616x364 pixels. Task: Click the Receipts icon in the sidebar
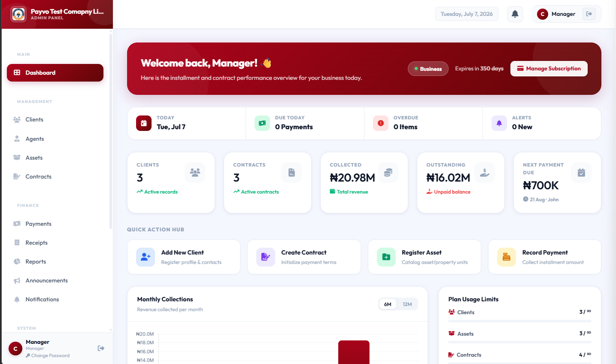[x=17, y=243]
